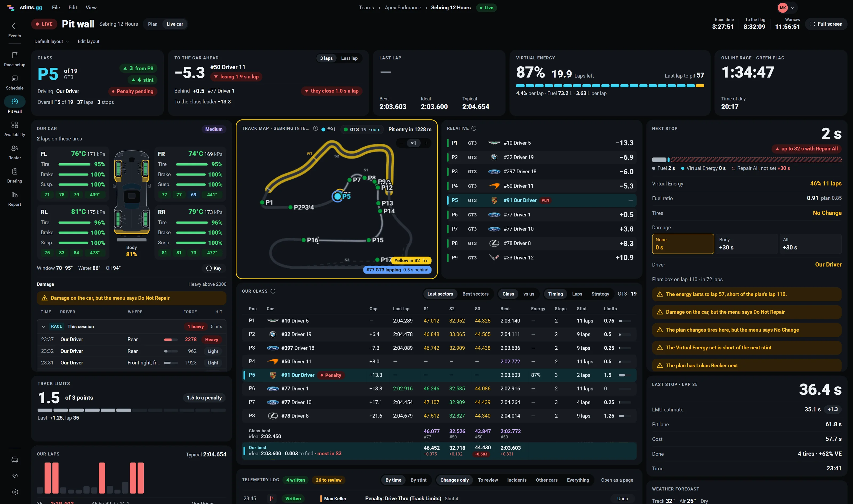The image size is (853, 504).
Task: Click the 26 to review badge
Action: [328, 480]
